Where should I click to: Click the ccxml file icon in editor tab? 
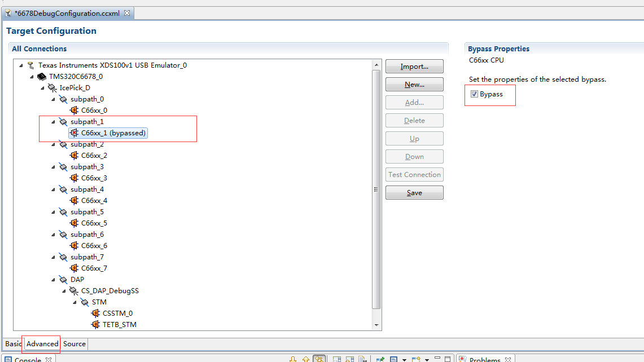coord(8,13)
